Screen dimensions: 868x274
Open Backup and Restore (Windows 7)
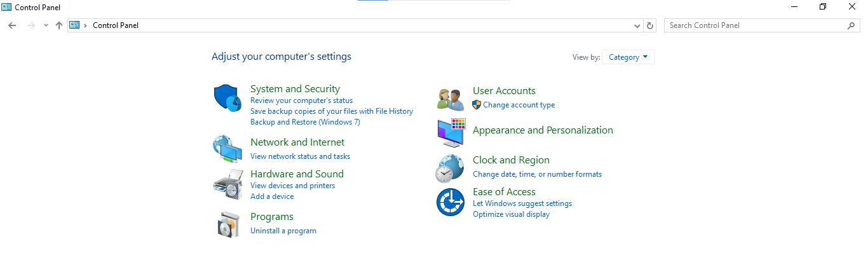[x=305, y=122]
